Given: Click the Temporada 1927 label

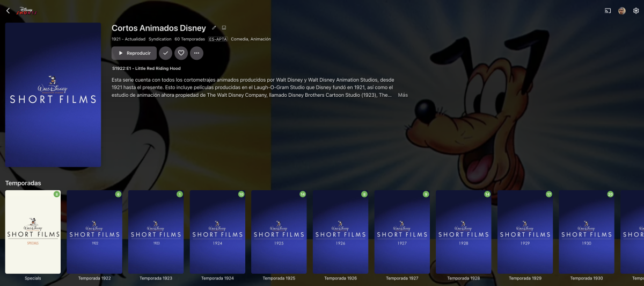Looking at the screenshot, I should [402, 278].
